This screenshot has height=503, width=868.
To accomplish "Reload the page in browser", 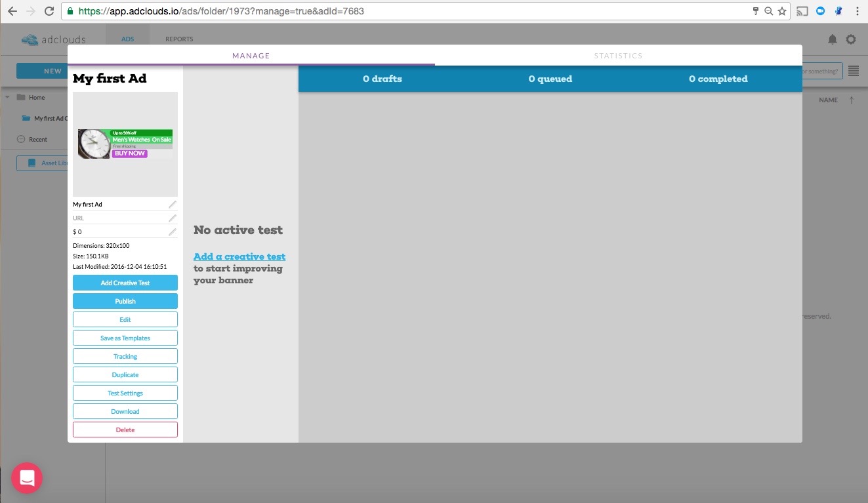I will pyautogui.click(x=49, y=11).
